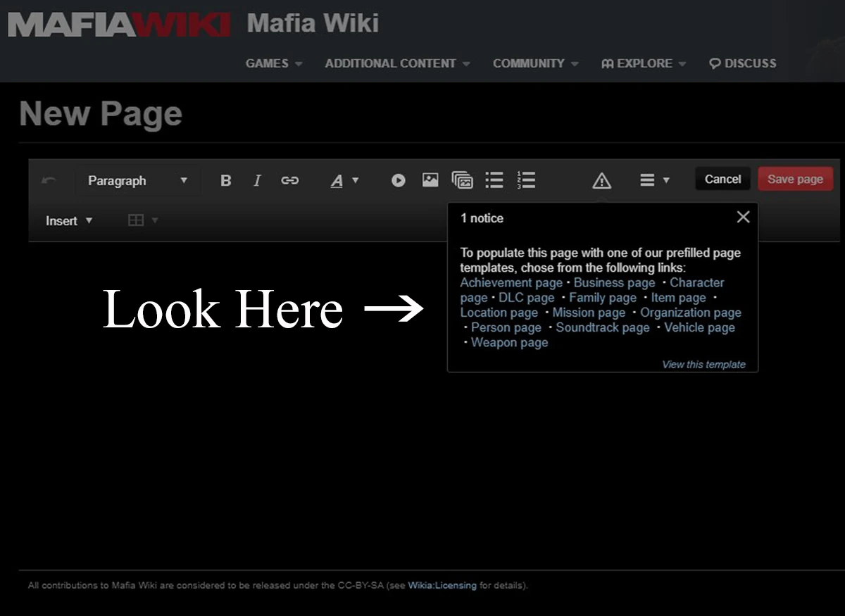Screen dimensions: 845x616
Task: Click the Mafia Wiki title text
Action: coord(313,23)
